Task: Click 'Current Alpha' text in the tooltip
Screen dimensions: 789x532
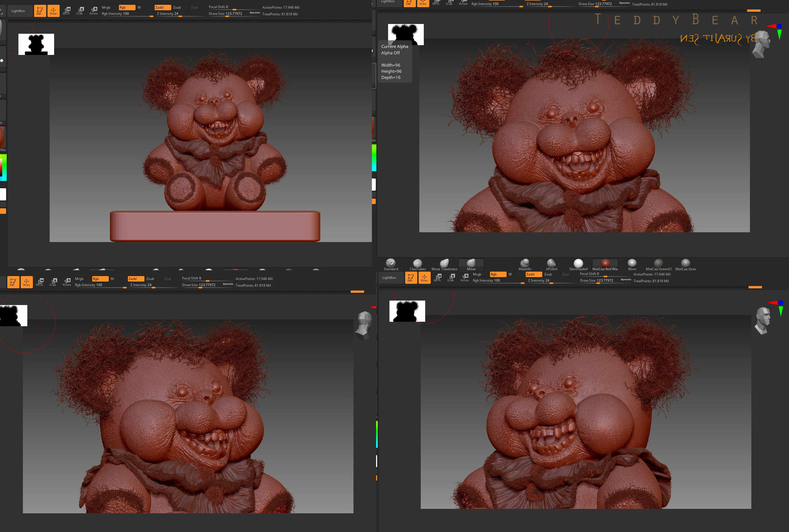Action: tap(394, 47)
